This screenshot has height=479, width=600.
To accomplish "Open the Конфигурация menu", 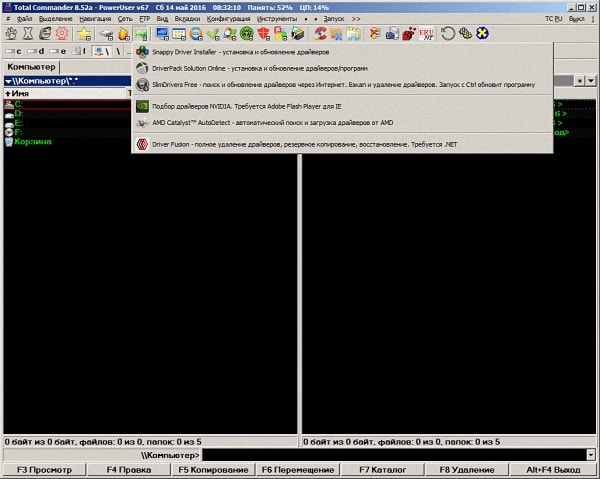I will point(228,18).
